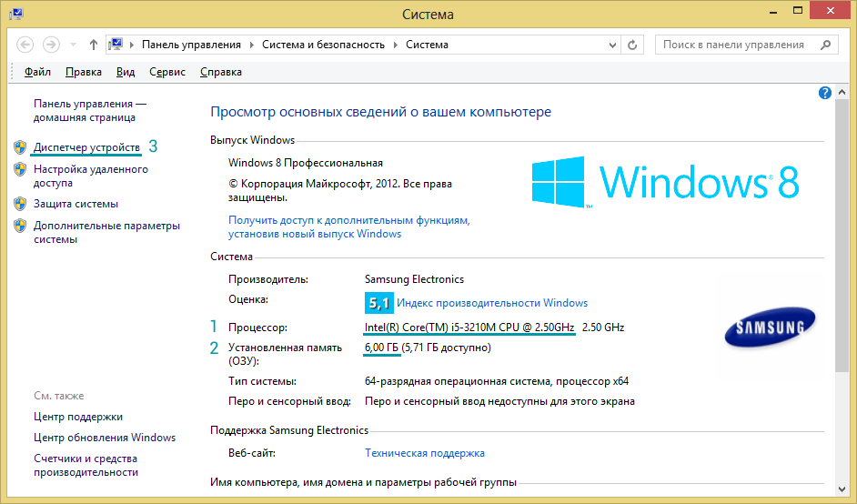Click the computer icon in address bar

point(116,45)
